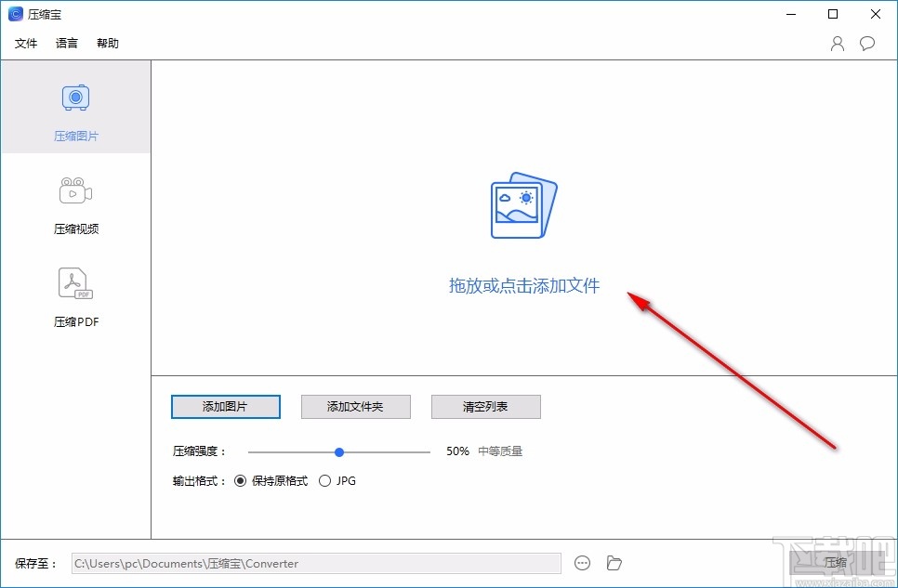898x588 pixels.
Task: Clear the list with 清空列表
Action: (485, 407)
